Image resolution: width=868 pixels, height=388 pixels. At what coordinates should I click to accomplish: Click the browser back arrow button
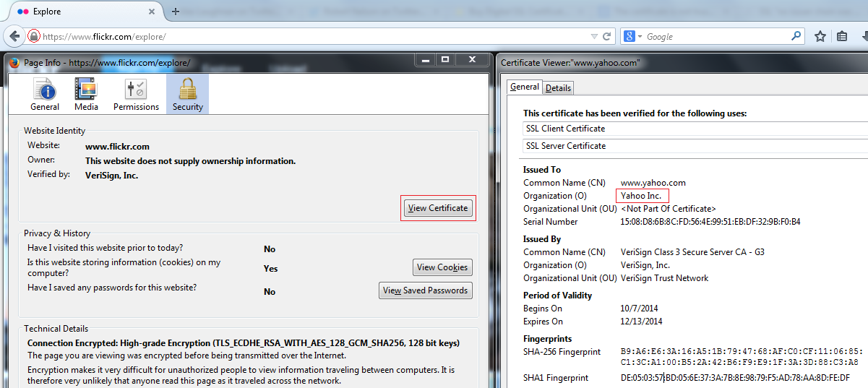click(14, 35)
